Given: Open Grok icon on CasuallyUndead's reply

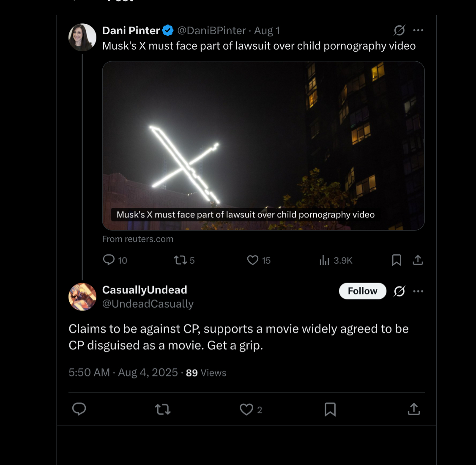Looking at the screenshot, I should coord(399,291).
